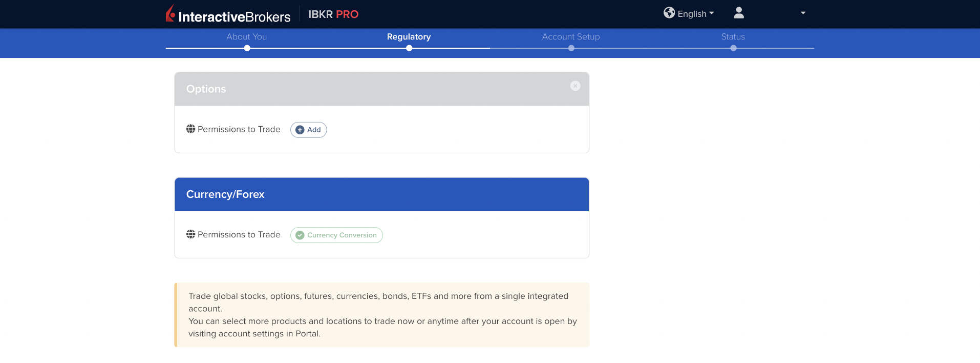Click the green checkmark on Currency Conversion
The image size is (980, 363).
pyautogui.click(x=300, y=235)
